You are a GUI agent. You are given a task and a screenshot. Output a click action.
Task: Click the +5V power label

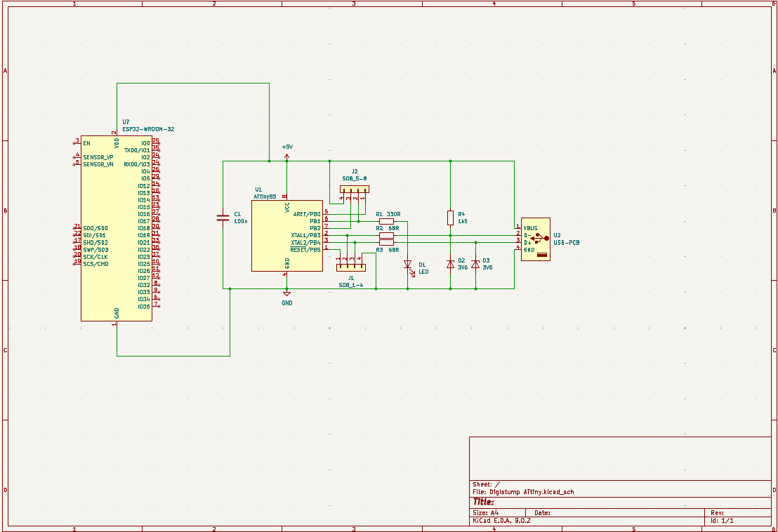pyautogui.click(x=287, y=147)
